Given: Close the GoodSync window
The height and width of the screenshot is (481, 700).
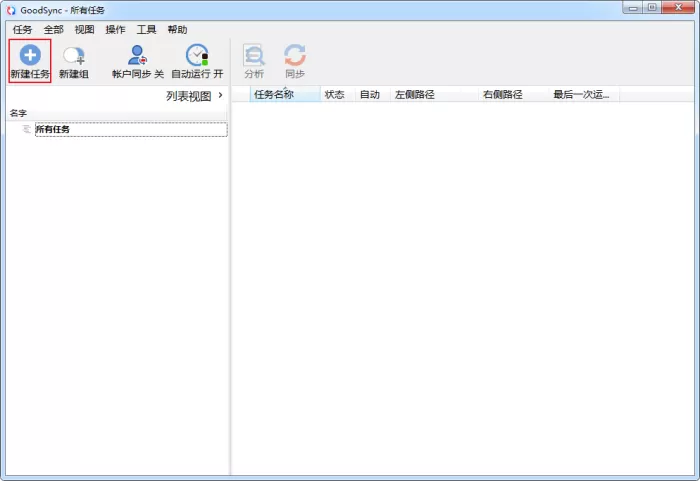Looking at the screenshot, I should coord(678,8).
